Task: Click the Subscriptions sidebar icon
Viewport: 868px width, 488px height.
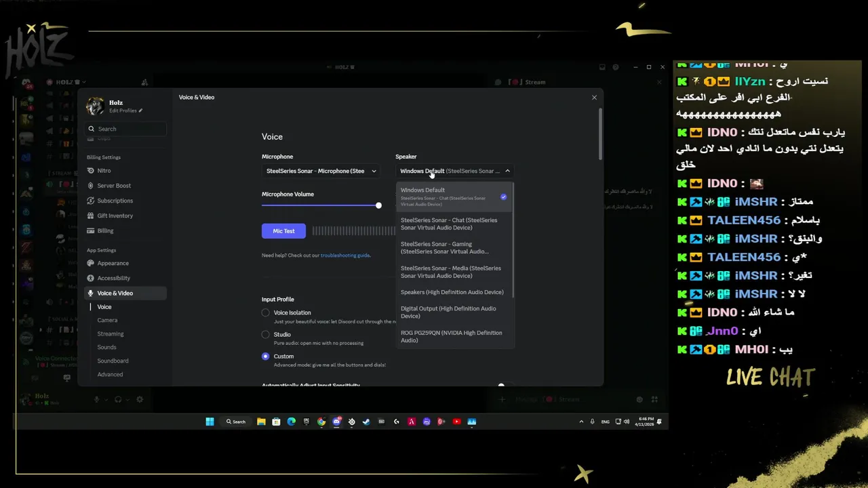Action: click(x=91, y=201)
